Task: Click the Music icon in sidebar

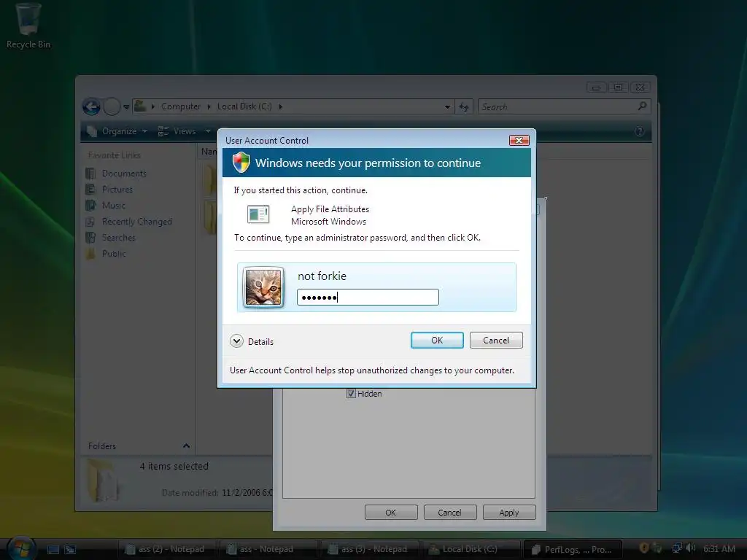Action: point(90,205)
